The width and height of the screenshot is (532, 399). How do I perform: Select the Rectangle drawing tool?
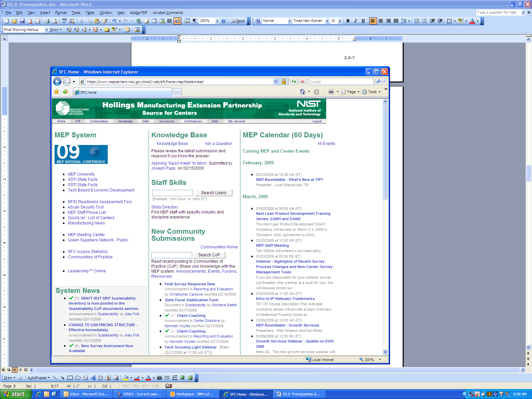click(x=70, y=378)
